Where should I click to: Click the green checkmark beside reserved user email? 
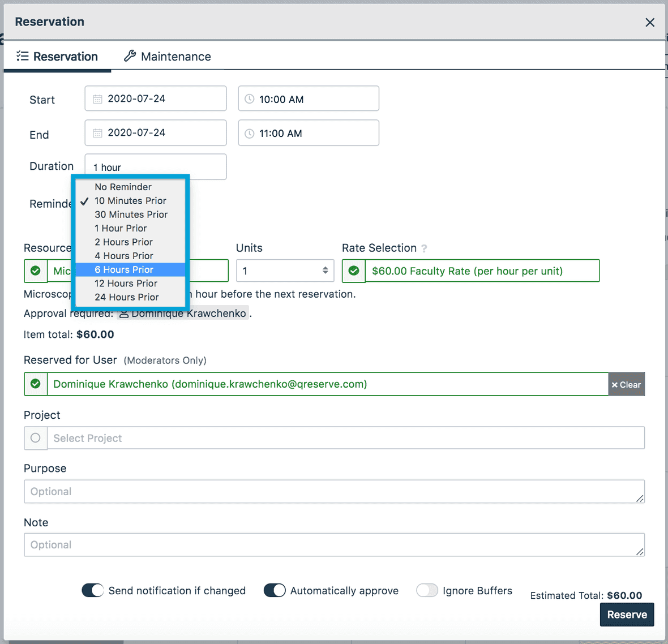pyautogui.click(x=36, y=384)
